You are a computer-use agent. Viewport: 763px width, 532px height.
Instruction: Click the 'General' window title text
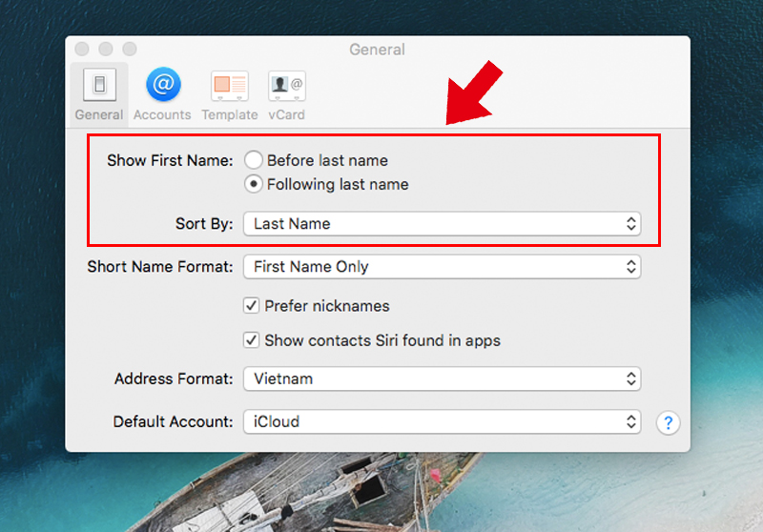(x=377, y=50)
